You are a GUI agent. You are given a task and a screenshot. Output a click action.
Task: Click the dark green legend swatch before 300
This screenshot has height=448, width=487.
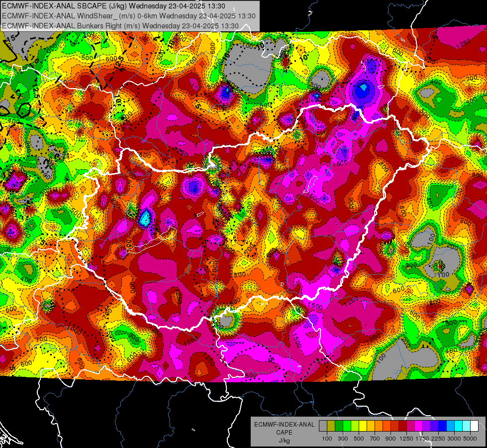(339, 426)
